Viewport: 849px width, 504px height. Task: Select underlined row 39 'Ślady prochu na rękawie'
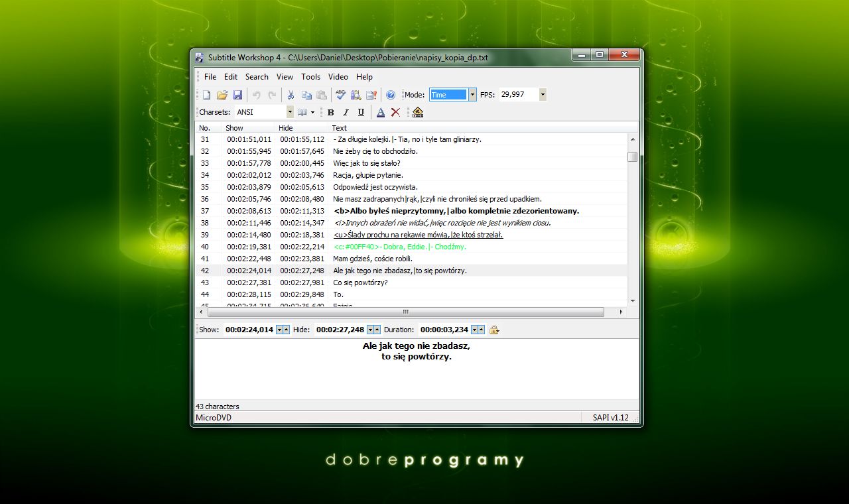(x=411, y=235)
